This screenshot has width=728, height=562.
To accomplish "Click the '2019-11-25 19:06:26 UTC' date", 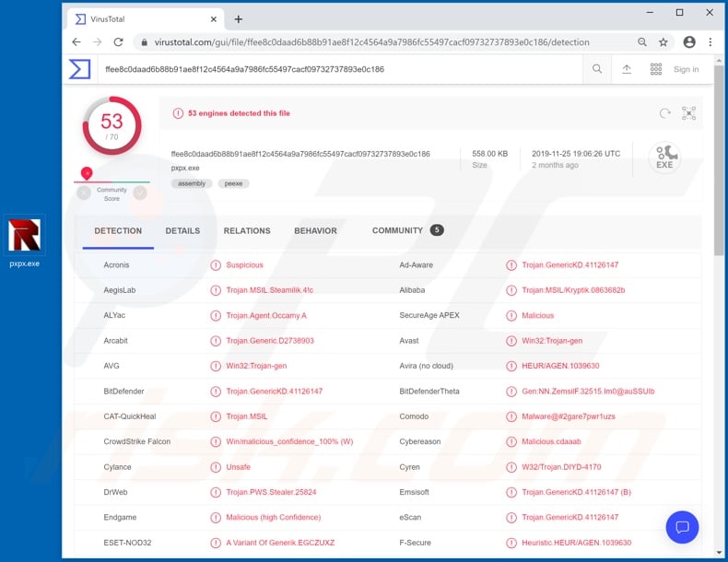I will (576, 154).
